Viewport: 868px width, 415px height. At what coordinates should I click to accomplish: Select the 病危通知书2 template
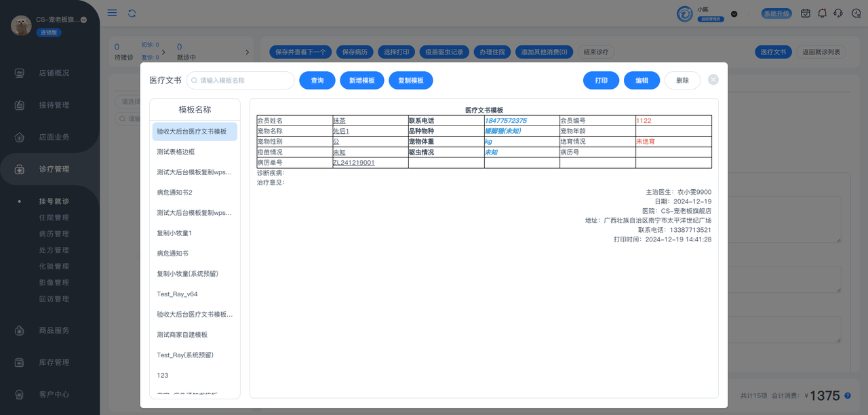tap(174, 193)
